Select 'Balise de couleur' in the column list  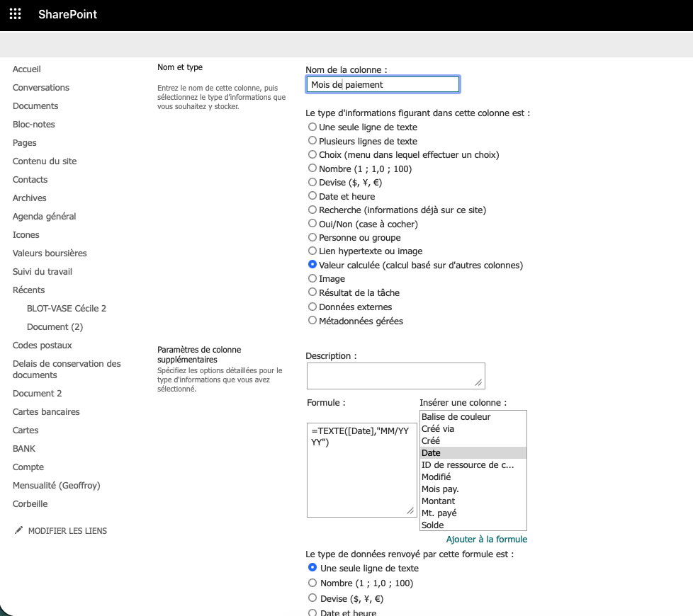[x=473, y=417]
